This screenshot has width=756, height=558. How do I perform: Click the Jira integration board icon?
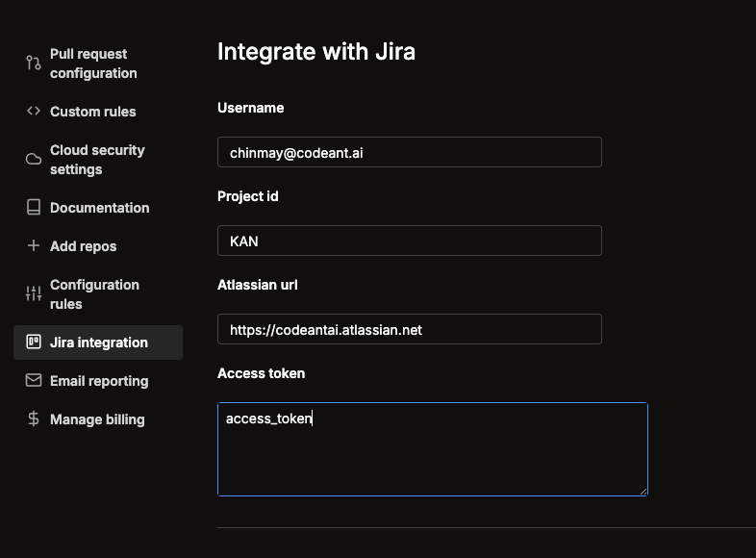[x=34, y=342]
